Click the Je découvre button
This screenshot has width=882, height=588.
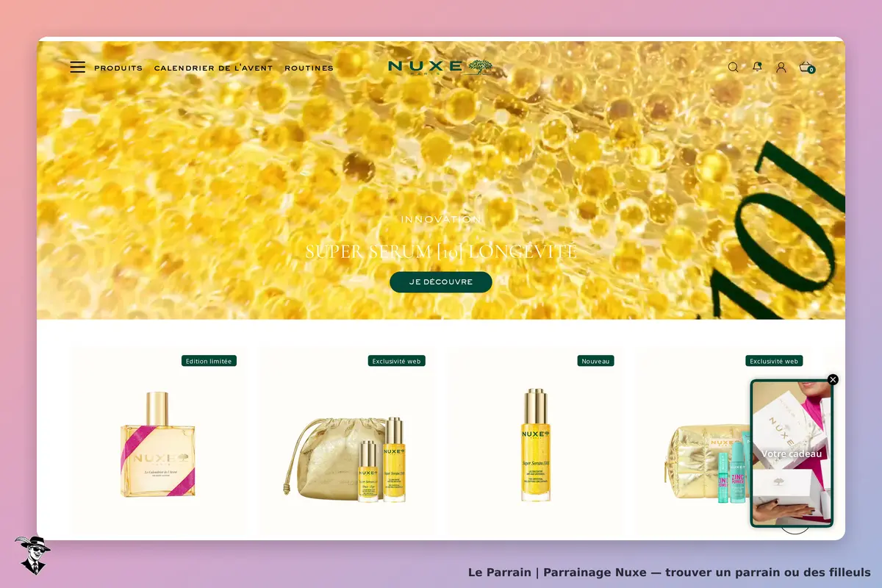[x=441, y=282]
